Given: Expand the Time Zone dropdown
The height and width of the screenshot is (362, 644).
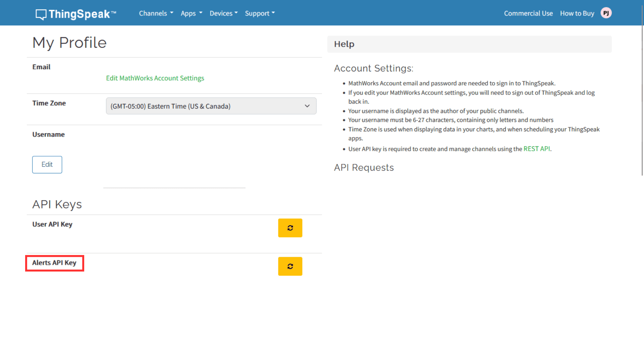Looking at the screenshot, I should click(x=211, y=106).
